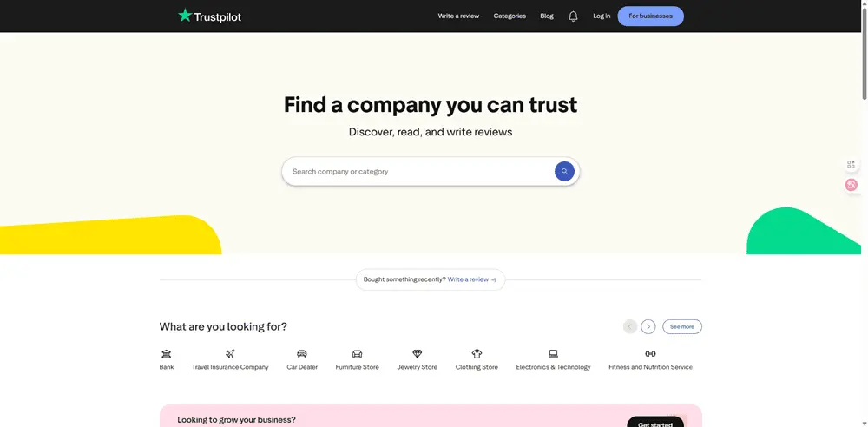Select the Jewelry Store diamond icon
The height and width of the screenshot is (427, 868).
(418, 353)
